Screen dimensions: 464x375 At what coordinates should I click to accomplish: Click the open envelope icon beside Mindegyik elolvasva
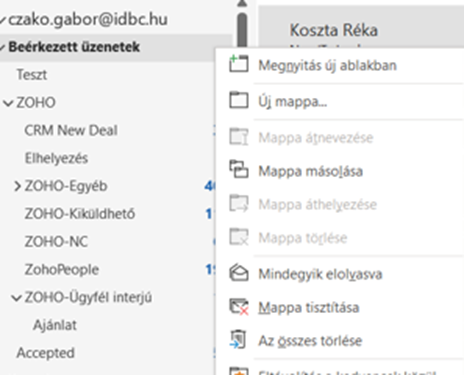pos(239,273)
